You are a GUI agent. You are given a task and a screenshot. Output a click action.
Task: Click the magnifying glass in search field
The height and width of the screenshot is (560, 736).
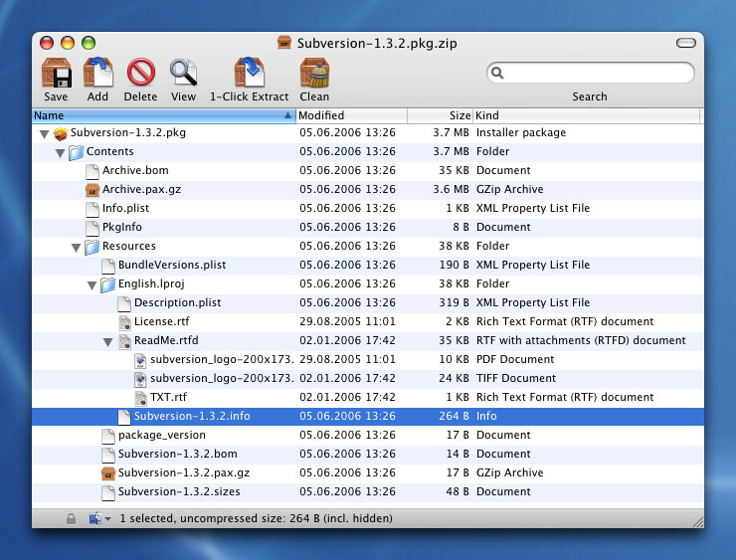point(497,73)
